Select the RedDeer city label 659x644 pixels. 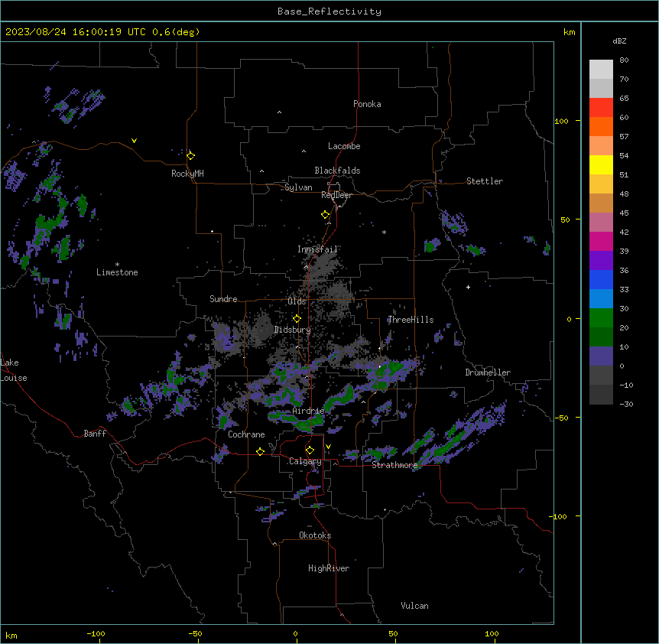[336, 195]
